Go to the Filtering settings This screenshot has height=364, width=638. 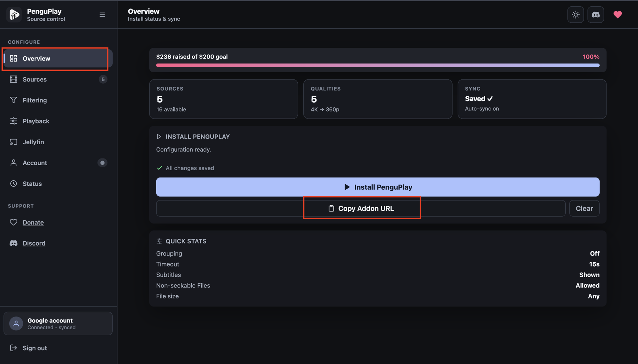[x=58, y=100]
